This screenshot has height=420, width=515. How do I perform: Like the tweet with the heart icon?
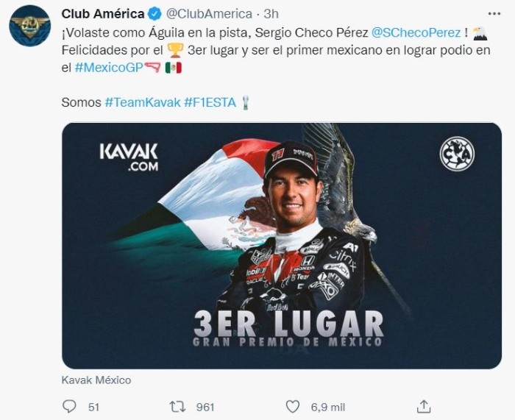[293, 406]
